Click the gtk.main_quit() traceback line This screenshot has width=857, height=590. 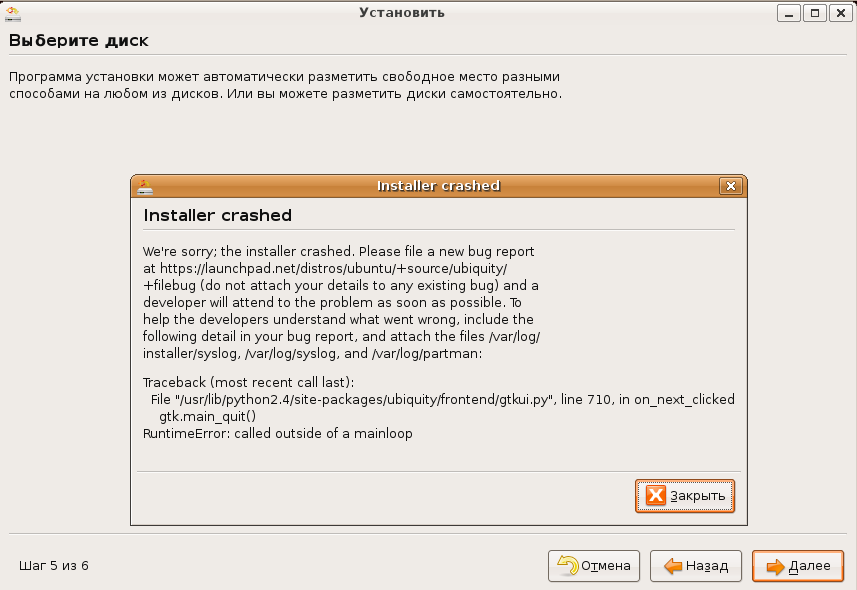click(208, 417)
